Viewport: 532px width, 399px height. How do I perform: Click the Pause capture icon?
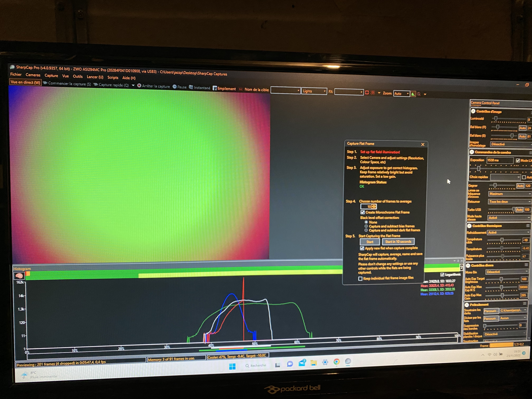[175, 87]
